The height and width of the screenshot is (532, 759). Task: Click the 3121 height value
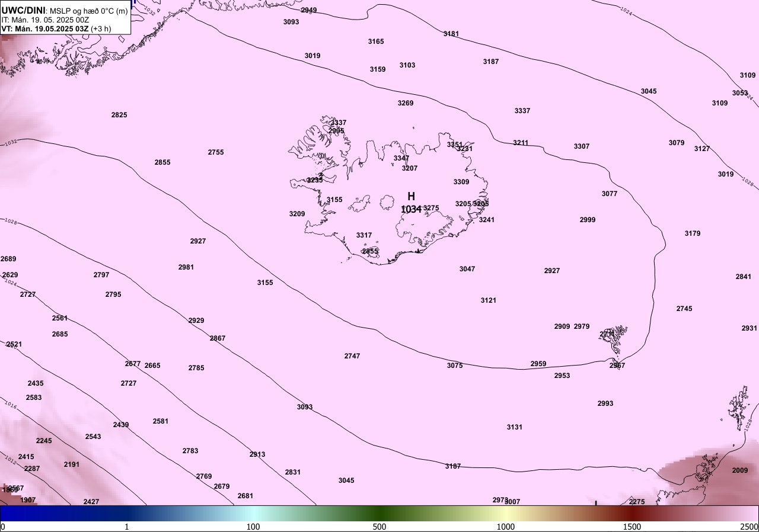489,300
